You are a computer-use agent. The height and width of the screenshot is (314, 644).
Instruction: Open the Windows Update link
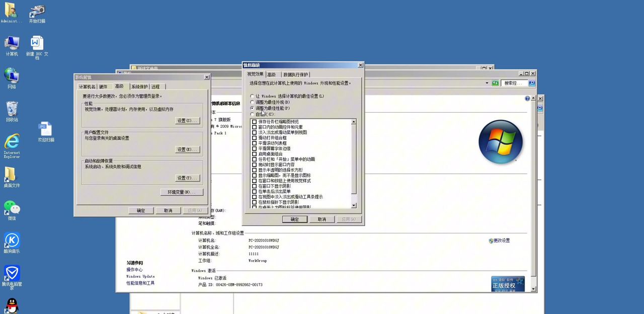[x=140, y=276]
